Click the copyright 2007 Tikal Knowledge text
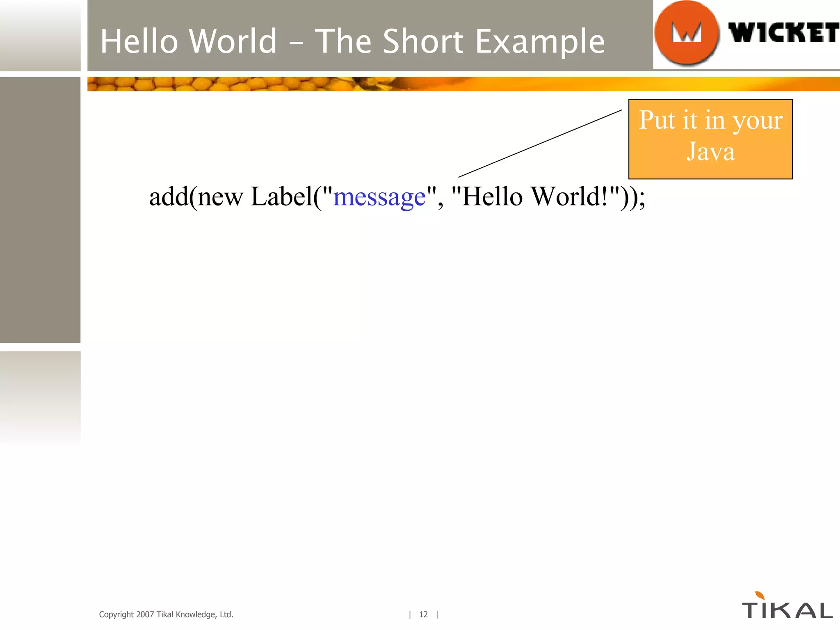Viewport: 840px width, 630px height. (x=166, y=614)
